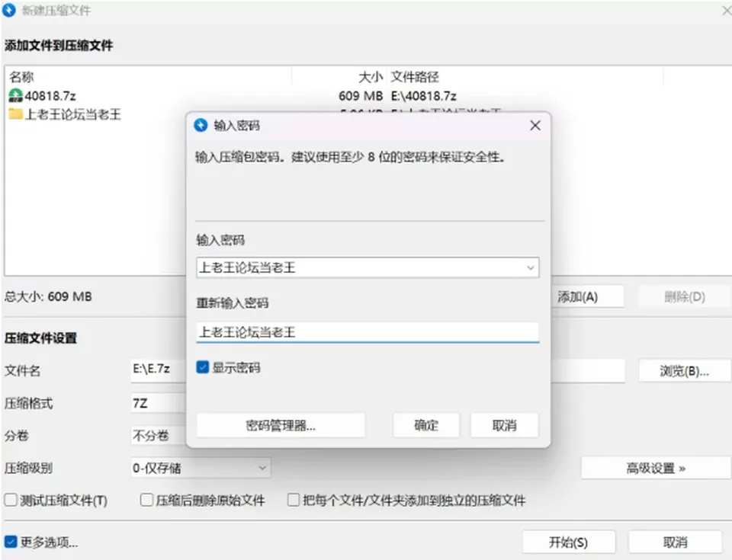The height and width of the screenshot is (560, 732).
Task: Click the yellow folder icon in file list
Action: (x=15, y=114)
